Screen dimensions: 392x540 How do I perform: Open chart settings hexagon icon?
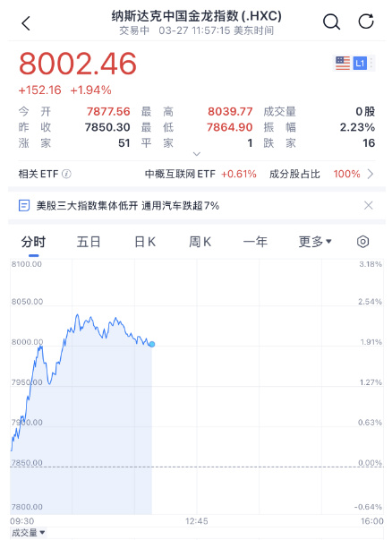click(362, 242)
